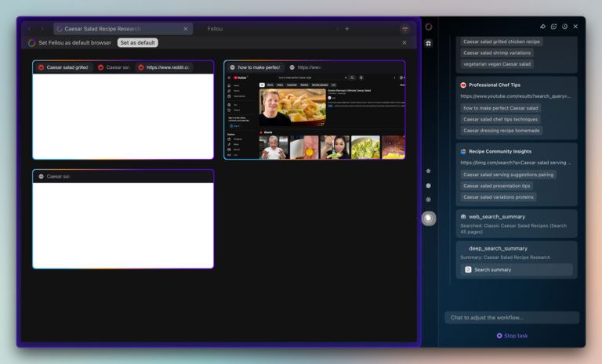Open the gift icon in the sidebar
Viewport: 602px width, 364px height.
click(x=429, y=43)
